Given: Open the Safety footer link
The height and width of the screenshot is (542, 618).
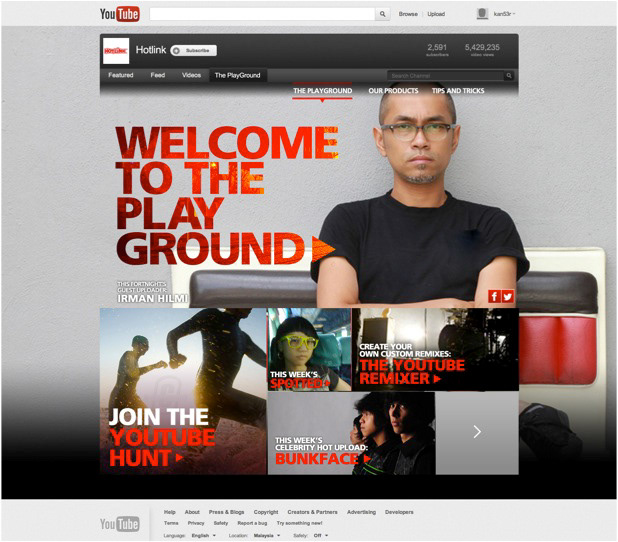Looking at the screenshot, I should [221, 523].
